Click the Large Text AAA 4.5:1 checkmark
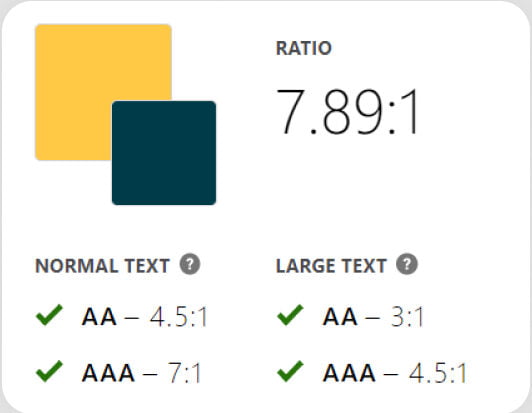 290,371
